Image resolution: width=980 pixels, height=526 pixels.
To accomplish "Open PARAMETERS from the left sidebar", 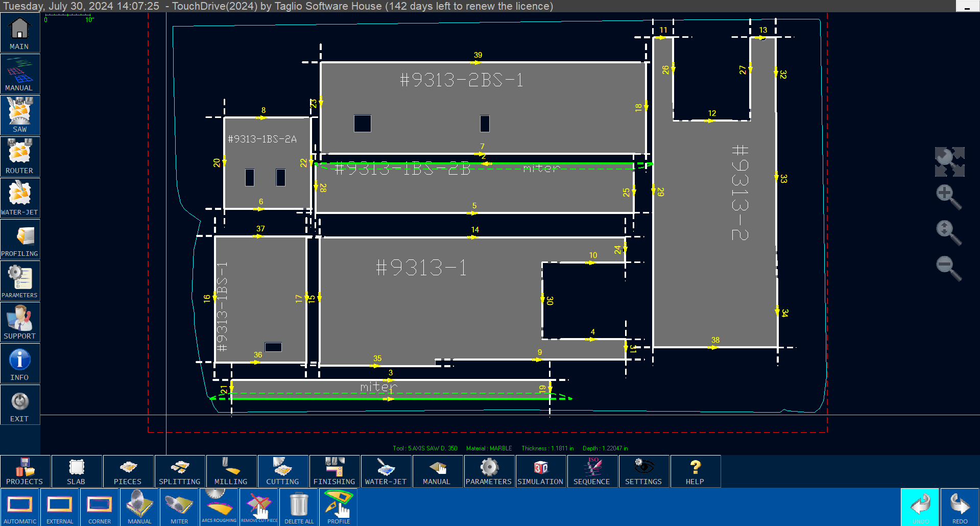I will [x=20, y=281].
